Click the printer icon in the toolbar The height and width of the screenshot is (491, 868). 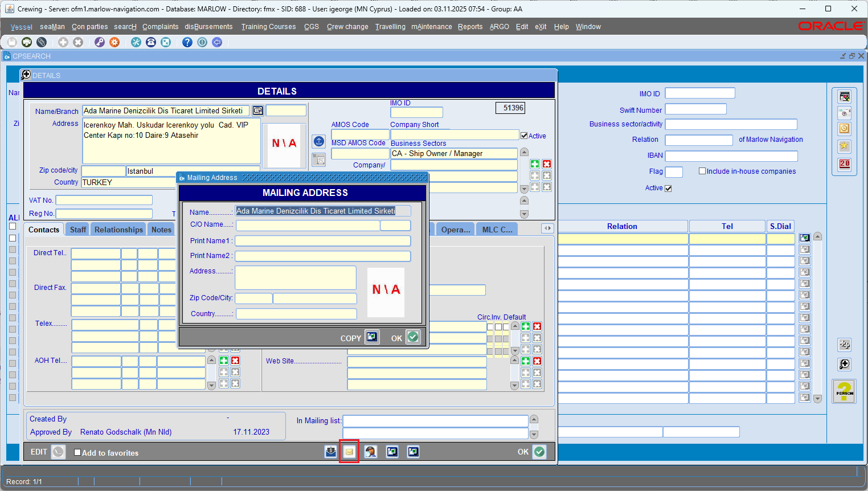pos(27,42)
